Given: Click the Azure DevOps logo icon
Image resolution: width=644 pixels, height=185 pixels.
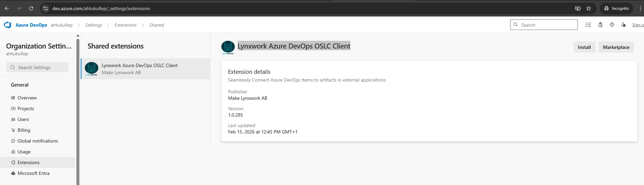Looking at the screenshot, I should click(x=7, y=25).
